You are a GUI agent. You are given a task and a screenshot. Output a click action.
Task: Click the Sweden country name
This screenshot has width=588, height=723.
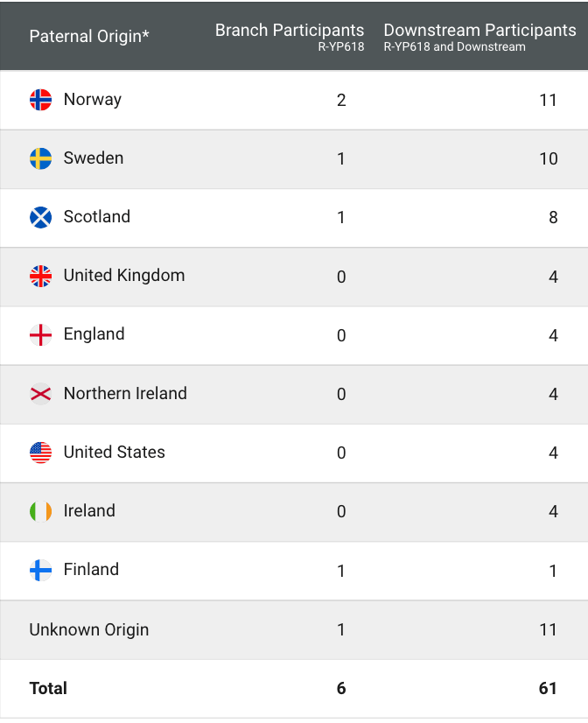tap(94, 158)
